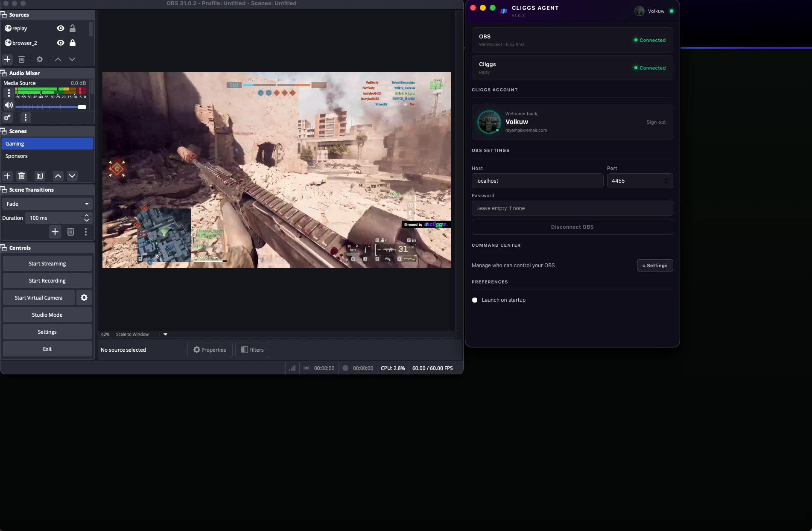Move source down arrow in Sources panel
Screen dimensions: 812x531
tap(72, 59)
